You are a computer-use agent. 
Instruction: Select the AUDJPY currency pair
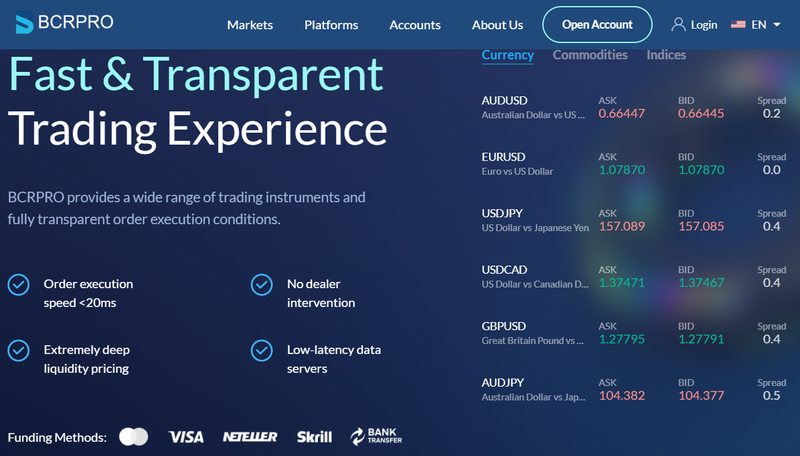point(503,383)
